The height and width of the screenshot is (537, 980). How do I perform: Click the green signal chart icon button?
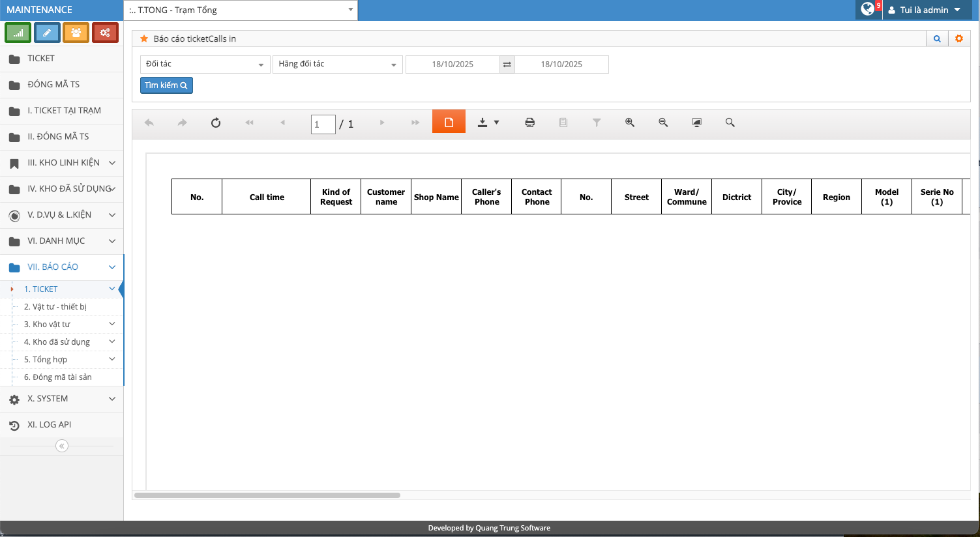point(18,33)
